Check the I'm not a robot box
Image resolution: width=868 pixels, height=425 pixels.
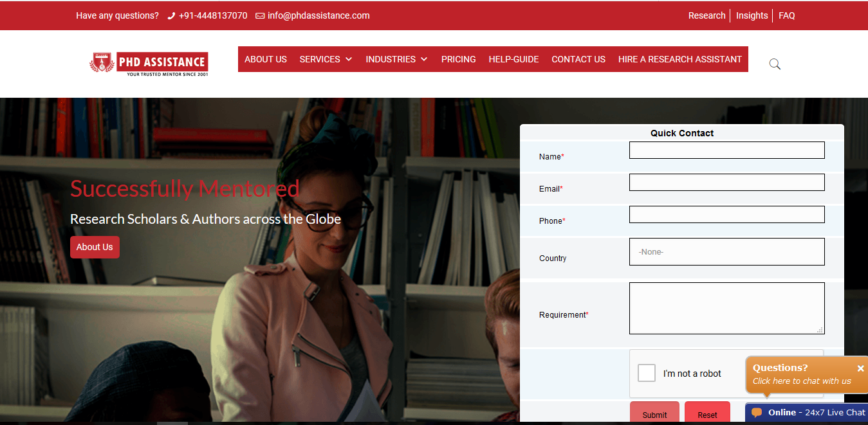pyautogui.click(x=647, y=373)
